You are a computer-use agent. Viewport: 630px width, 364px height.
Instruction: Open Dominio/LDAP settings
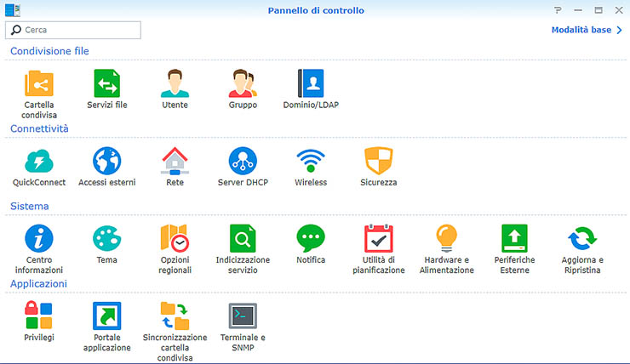tap(311, 83)
